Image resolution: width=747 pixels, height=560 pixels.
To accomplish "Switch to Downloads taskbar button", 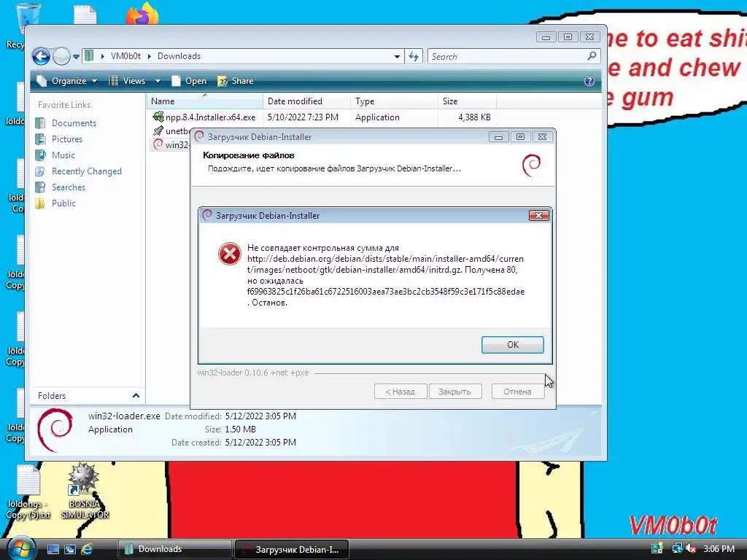I will click(x=174, y=550).
